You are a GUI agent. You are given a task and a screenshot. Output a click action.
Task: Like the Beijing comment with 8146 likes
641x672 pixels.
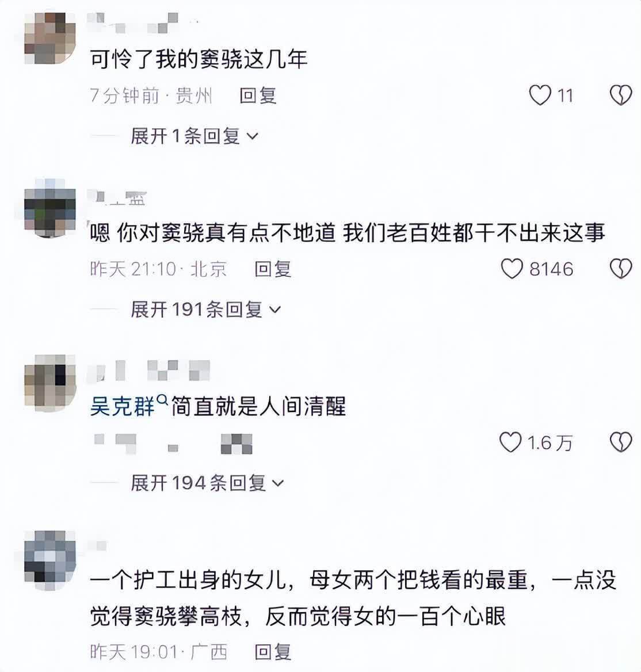click(x=512, y=269)
